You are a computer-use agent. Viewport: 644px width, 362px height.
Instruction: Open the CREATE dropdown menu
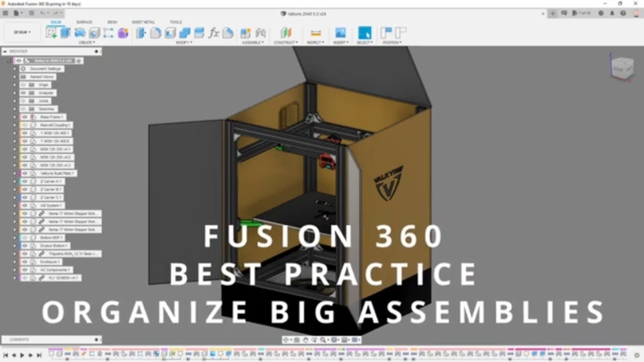(x=87, y=43)
